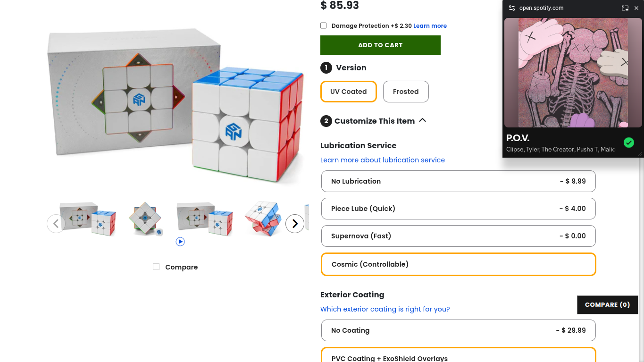Enable the Damage Protection checkbox
Image resolution: width=644 pixels, height=362 pixels.
coord(324,25)
